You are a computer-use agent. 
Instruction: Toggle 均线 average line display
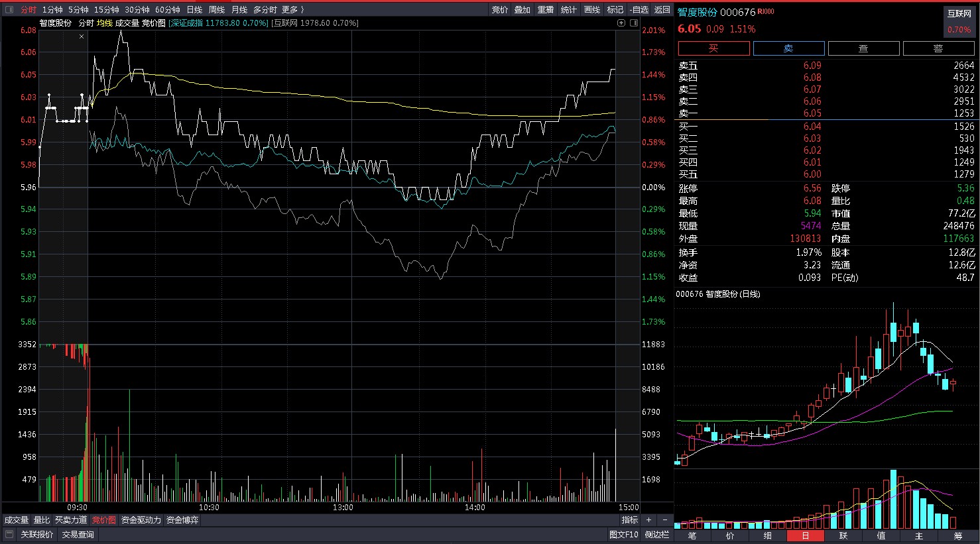pyautogui.click(x=105, y=23)
